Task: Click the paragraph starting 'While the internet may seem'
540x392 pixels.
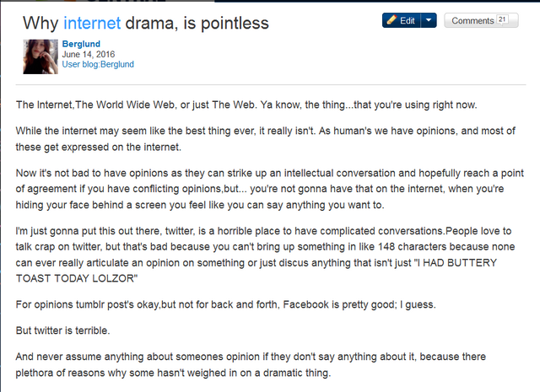Action: click(x=266, y=139)
